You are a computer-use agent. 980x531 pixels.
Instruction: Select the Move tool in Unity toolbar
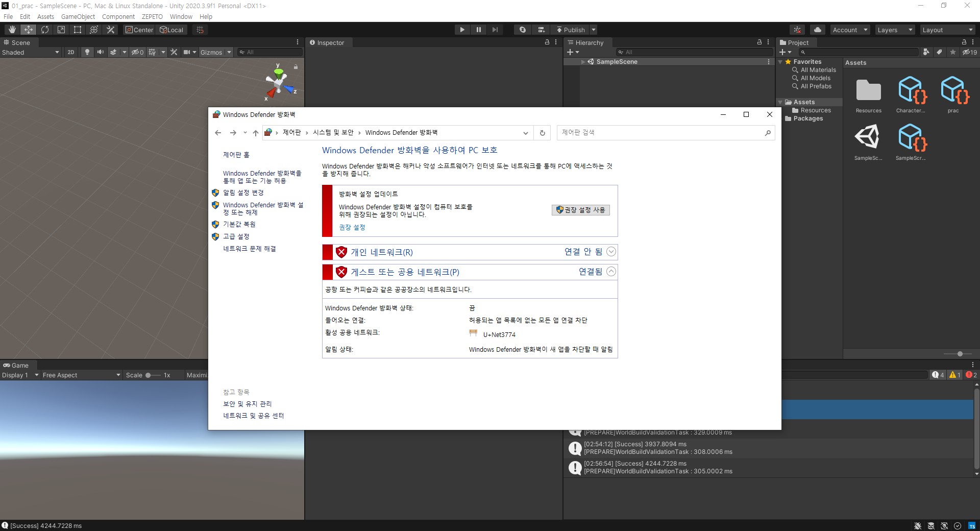[x=29, y=30]
